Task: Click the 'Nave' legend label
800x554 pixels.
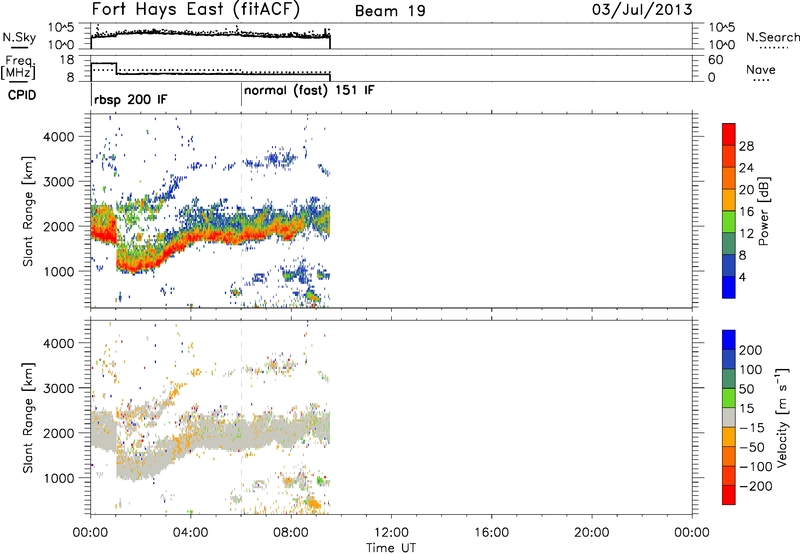Action: [760, 69]
